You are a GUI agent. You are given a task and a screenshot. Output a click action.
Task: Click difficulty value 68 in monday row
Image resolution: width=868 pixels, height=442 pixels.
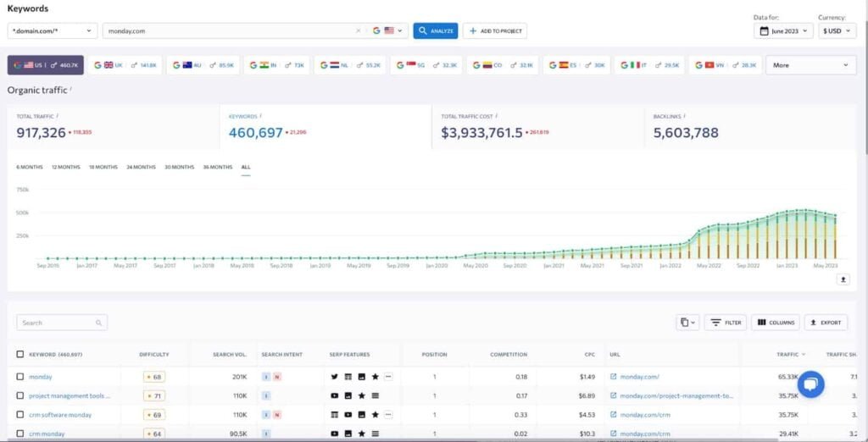[x=154, y=377]
